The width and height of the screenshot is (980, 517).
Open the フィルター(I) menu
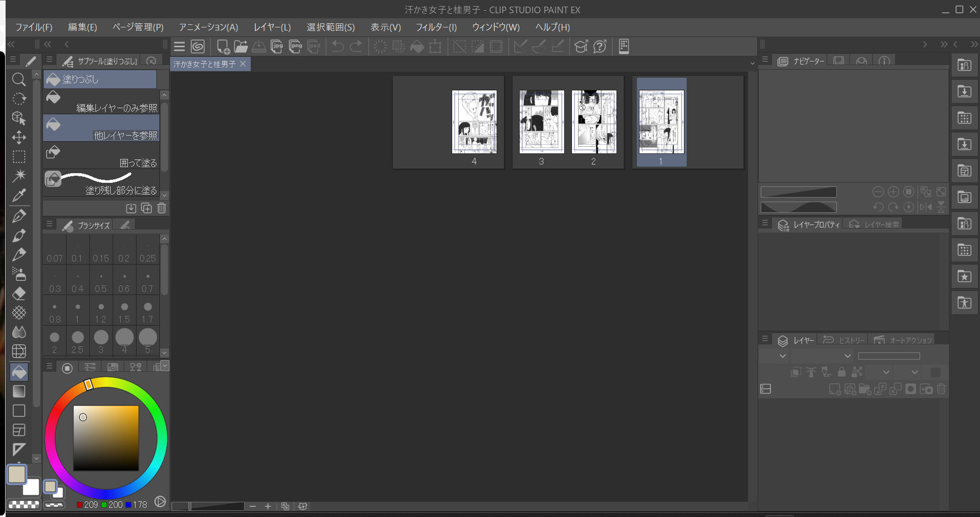tap(436, 27)
